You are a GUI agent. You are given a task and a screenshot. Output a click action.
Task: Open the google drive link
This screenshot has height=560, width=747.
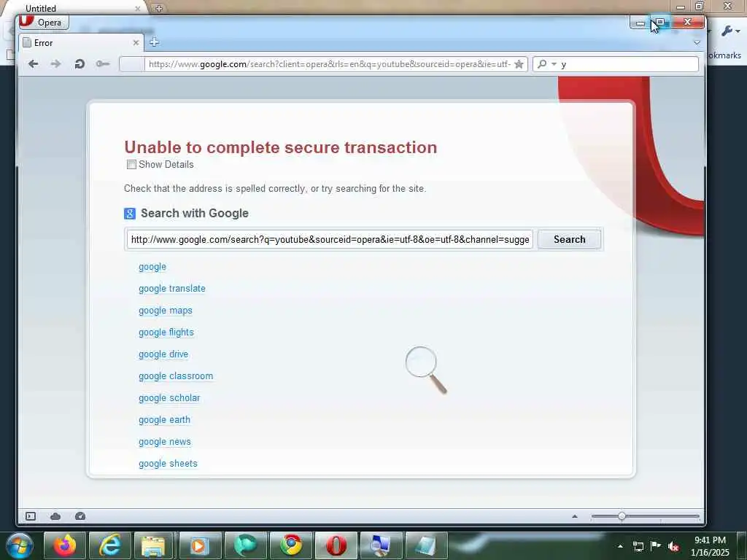(x=163, y=354)
